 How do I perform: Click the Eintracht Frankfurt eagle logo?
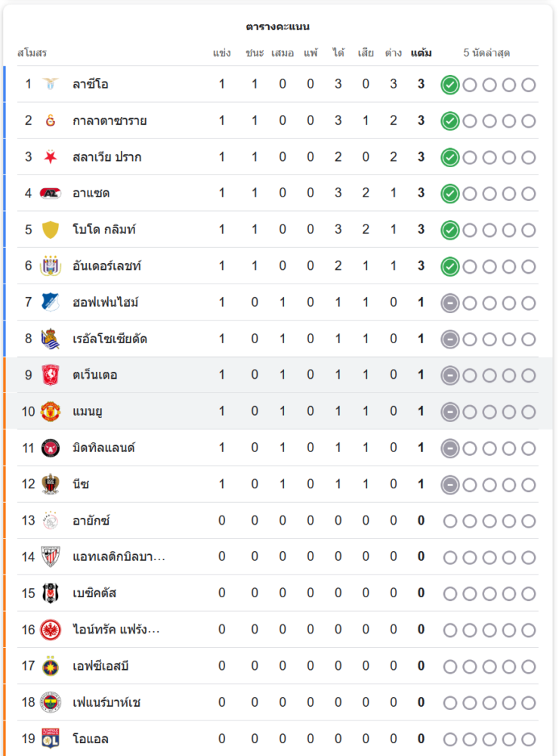point(51,630)
